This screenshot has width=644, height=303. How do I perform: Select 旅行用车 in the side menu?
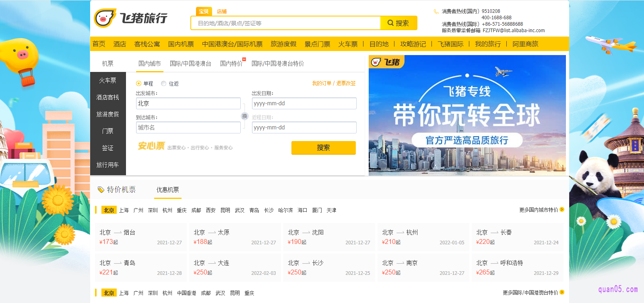(x=108, y=165)
